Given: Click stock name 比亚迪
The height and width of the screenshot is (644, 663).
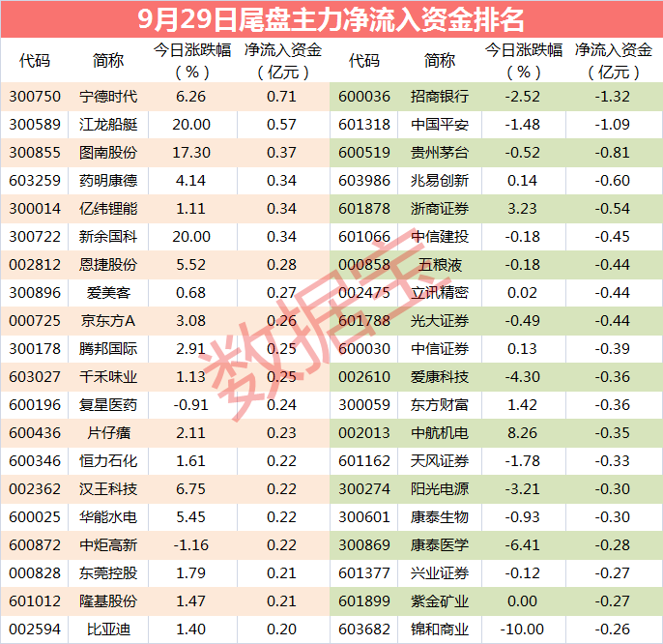Looking at the screenshot, I should (108, 629).
